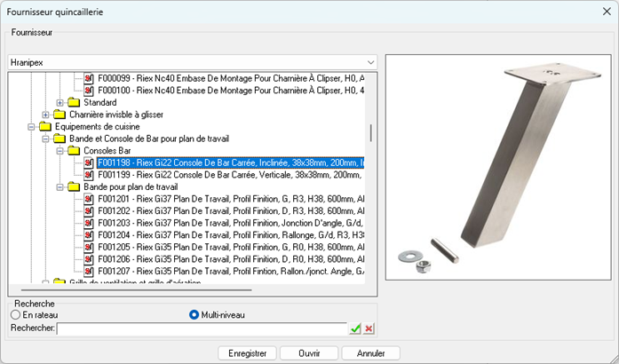Click the red X clear search icon
This screenshot has height=364, width=619.
[369, 328]
